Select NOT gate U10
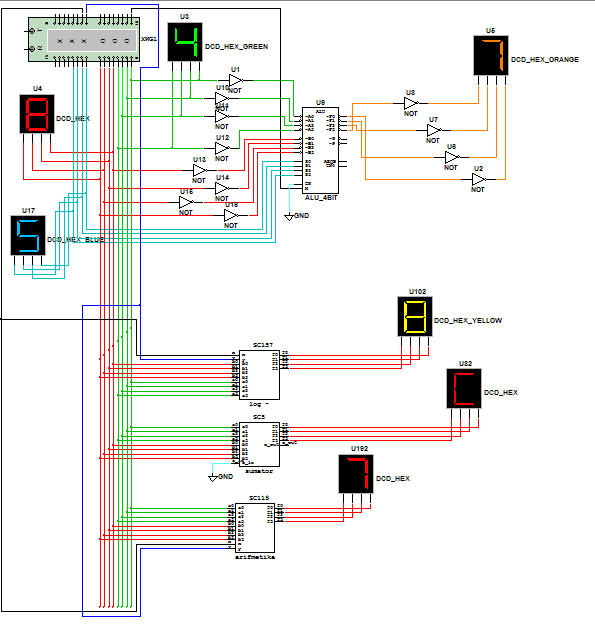The height and width of the screenshot is (628, 595). pos(221,99)
